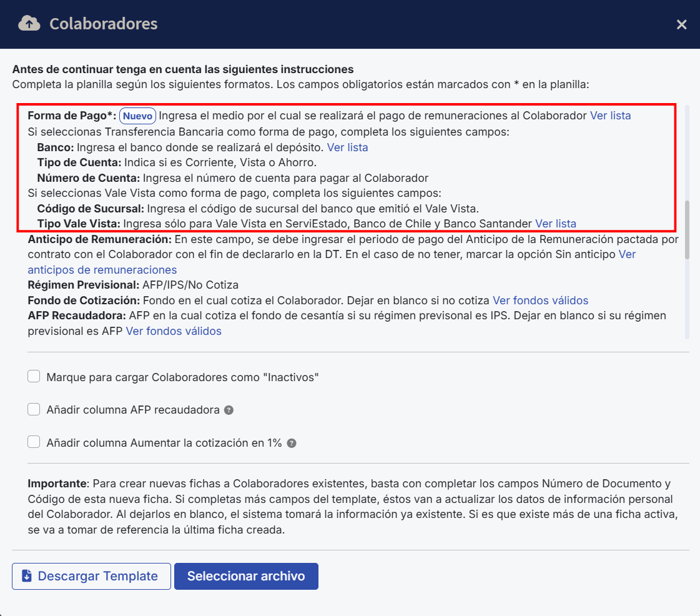Click the download icon inside Descargar Template
Image resolution: width=700 pixels, height=616 pixels.
[26, 575]
